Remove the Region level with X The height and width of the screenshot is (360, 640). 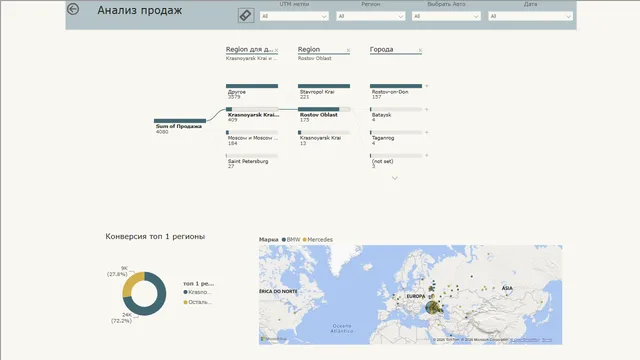pos(348,50)
